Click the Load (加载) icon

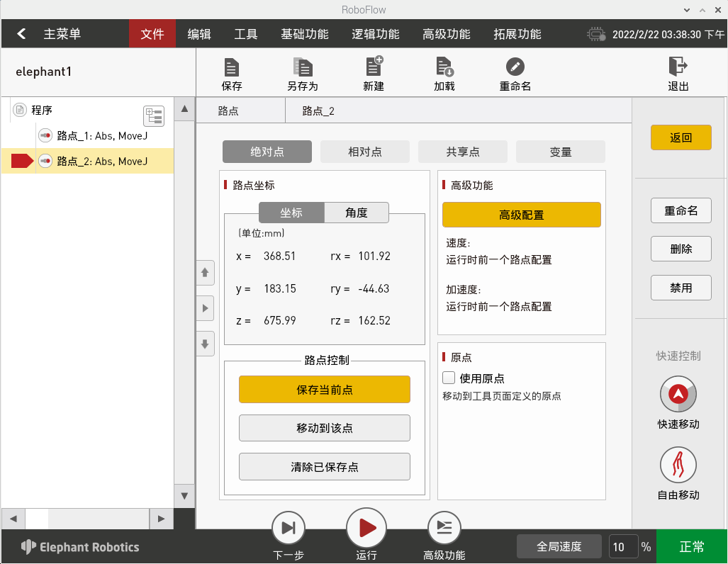click(x=444, y=68)
